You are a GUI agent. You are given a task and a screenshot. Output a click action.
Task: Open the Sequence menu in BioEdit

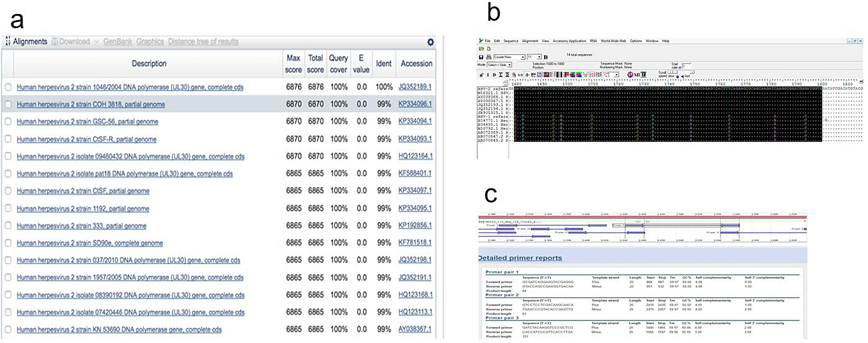point(510,41)
